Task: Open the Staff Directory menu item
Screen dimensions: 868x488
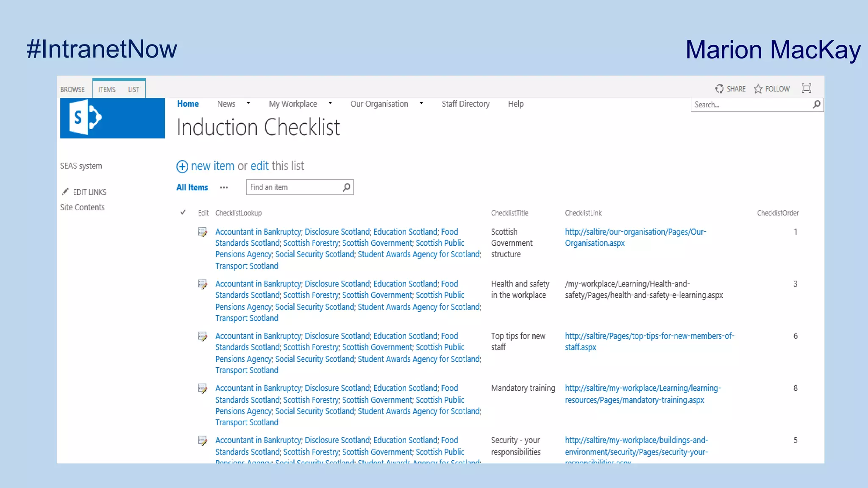Action: pyautogui.click(x=465, y=104)
